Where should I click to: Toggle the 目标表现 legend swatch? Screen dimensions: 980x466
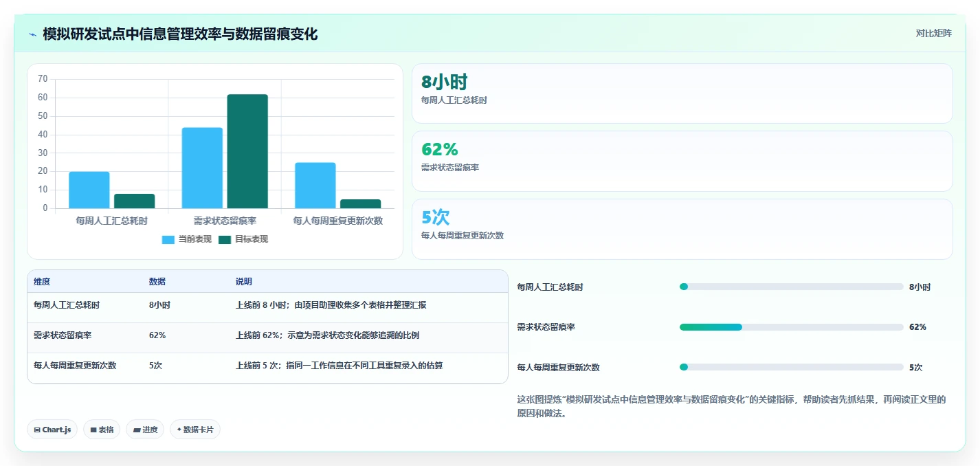coord(225,239)
